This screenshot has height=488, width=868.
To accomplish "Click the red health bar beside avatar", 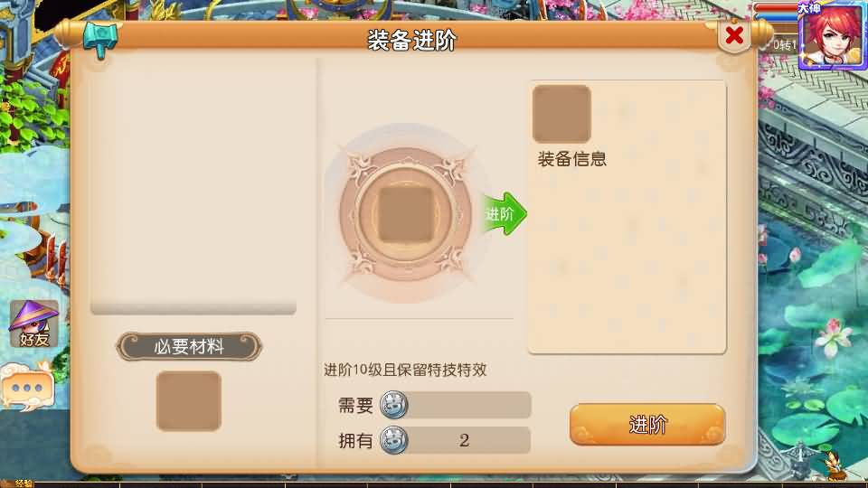I will [776, 9].
